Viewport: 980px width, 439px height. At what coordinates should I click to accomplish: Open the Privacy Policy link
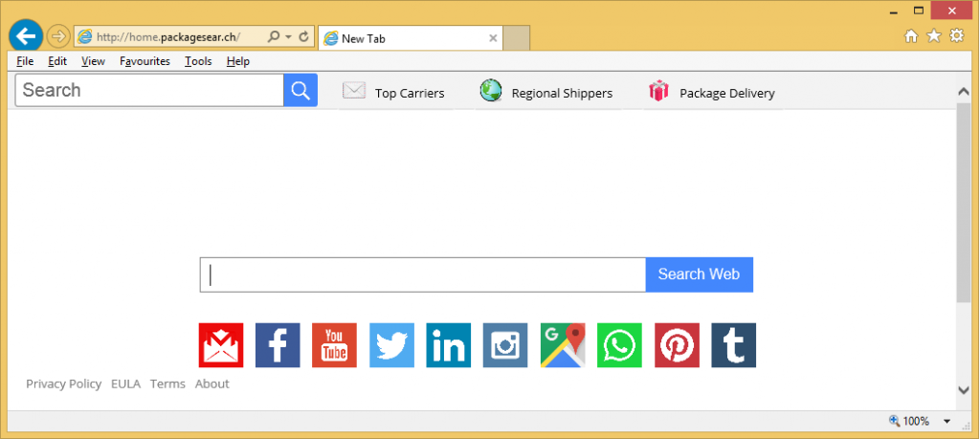point(63,384)
